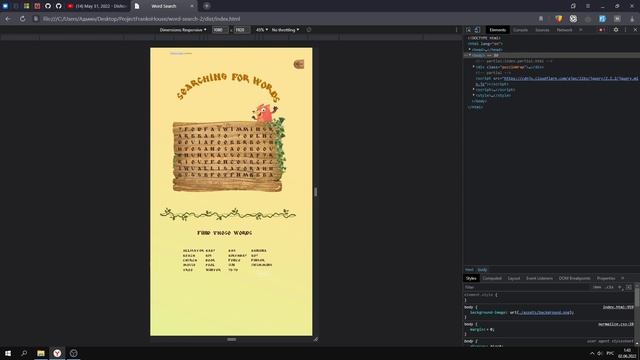This screenshot has width=640, height=360.
Task: Click the red error count badge
Action: (602, 30)
